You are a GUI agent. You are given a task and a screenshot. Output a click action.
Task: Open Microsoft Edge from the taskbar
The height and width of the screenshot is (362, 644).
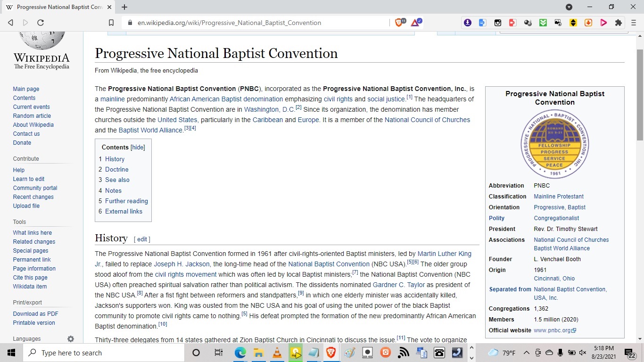click(240, 353)
